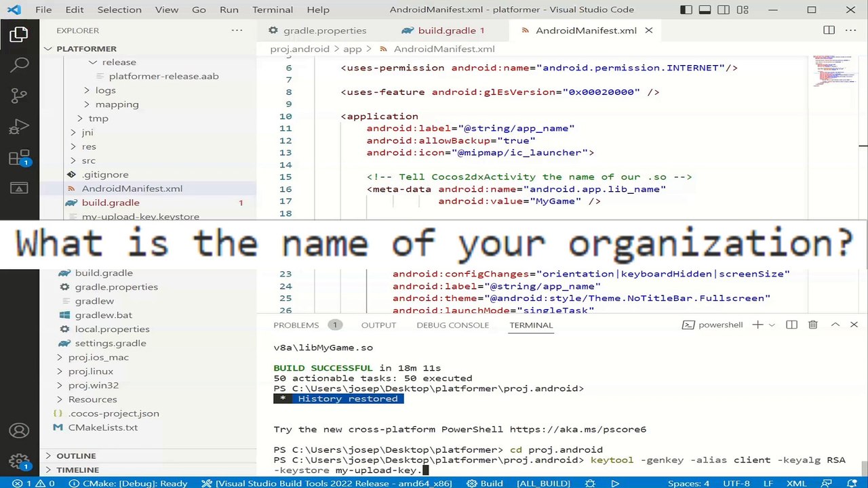Click Spaces: 4 indentation setting

point(688,483)
